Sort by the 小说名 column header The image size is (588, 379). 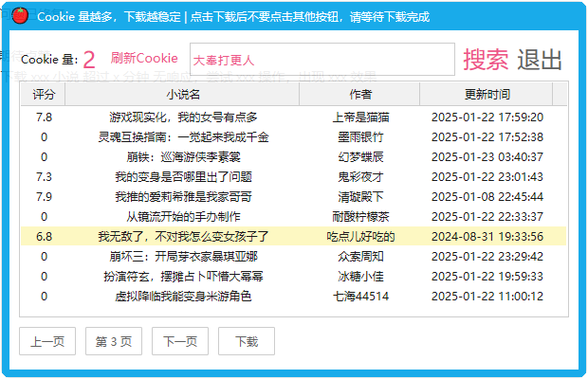tap(182, 94)
